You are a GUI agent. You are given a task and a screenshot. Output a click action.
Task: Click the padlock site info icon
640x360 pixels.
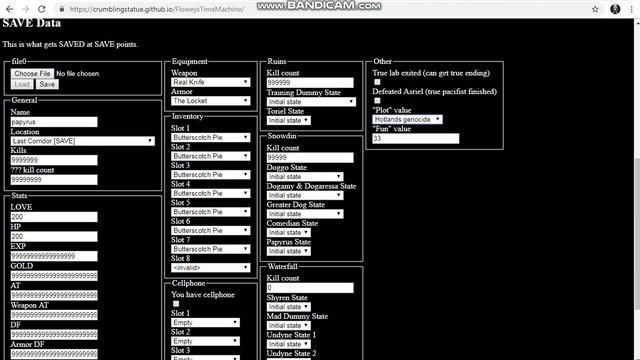(x=62, y=9)
